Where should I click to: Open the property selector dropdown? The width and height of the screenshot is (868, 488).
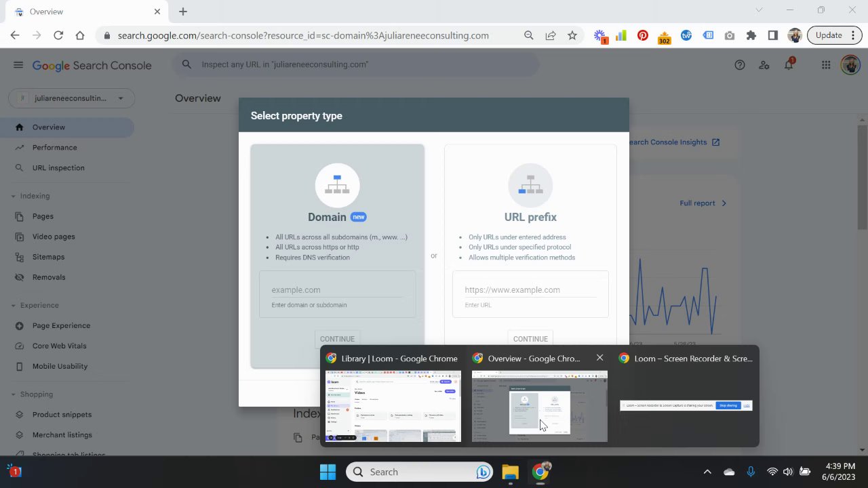click(x=71, y=98)
